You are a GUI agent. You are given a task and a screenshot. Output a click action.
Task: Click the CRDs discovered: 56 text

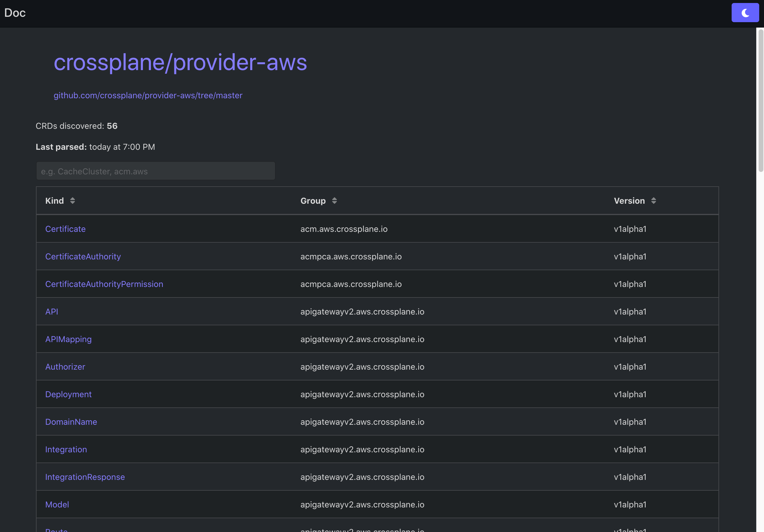pos(76,126)
